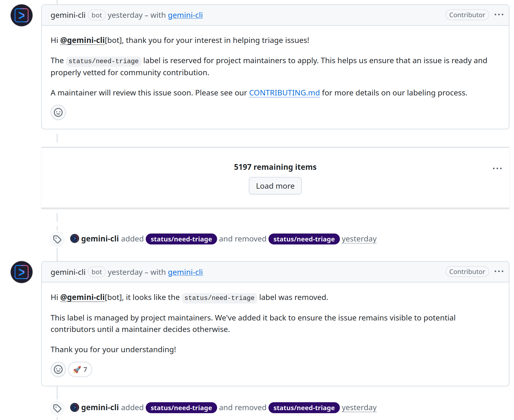This screenshot has width=514, height=420.
Task: Click Load more button
Action: coord(275,186)
